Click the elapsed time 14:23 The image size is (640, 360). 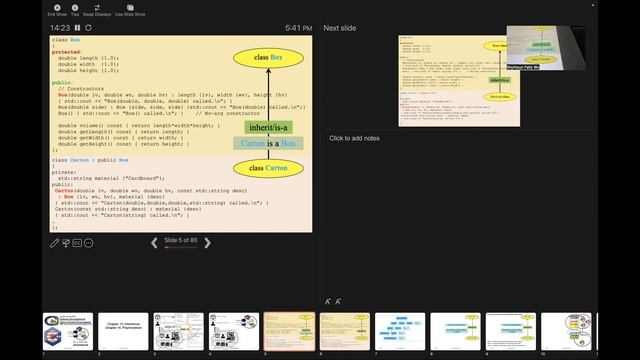point(60,28)
